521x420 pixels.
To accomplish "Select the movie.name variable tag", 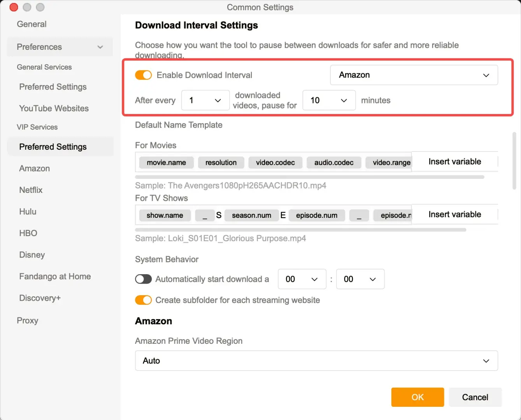I will point(167,163).
